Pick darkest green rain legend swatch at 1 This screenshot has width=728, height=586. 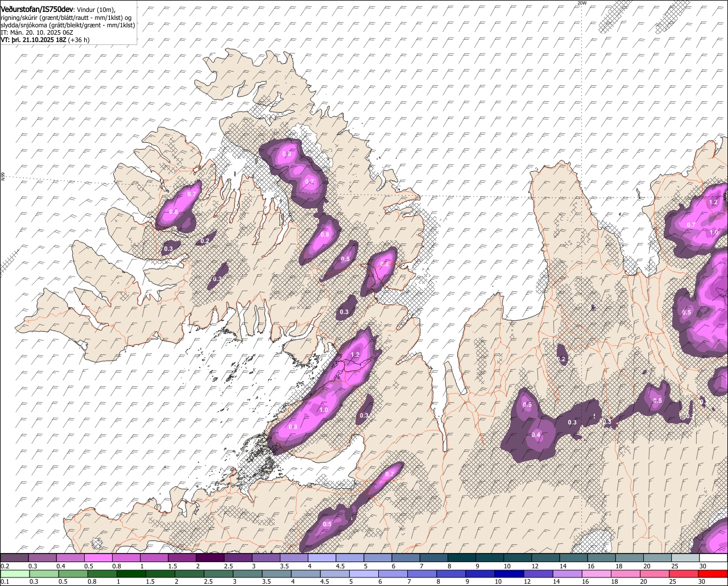[131, 573]
